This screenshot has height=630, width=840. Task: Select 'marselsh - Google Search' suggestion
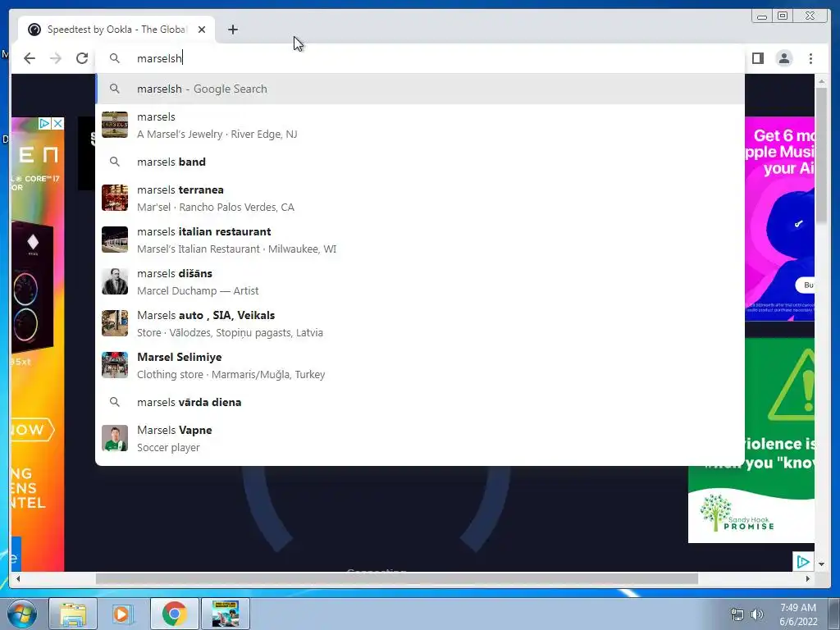(420, 89)
